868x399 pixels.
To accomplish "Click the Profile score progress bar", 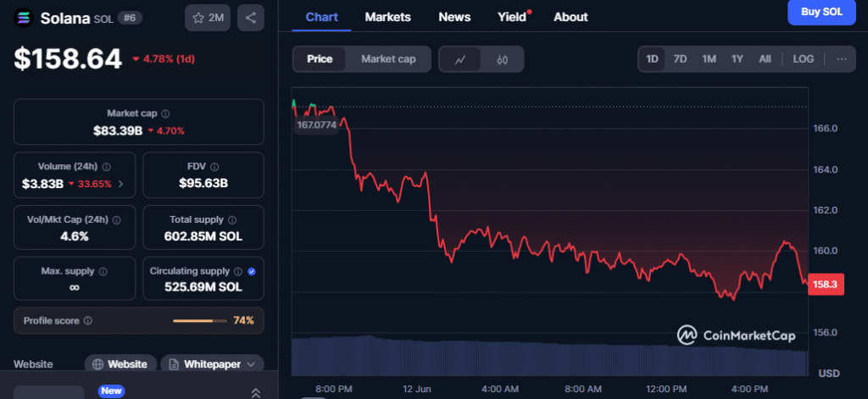I will pyautogui.click(x=199, y=321).
